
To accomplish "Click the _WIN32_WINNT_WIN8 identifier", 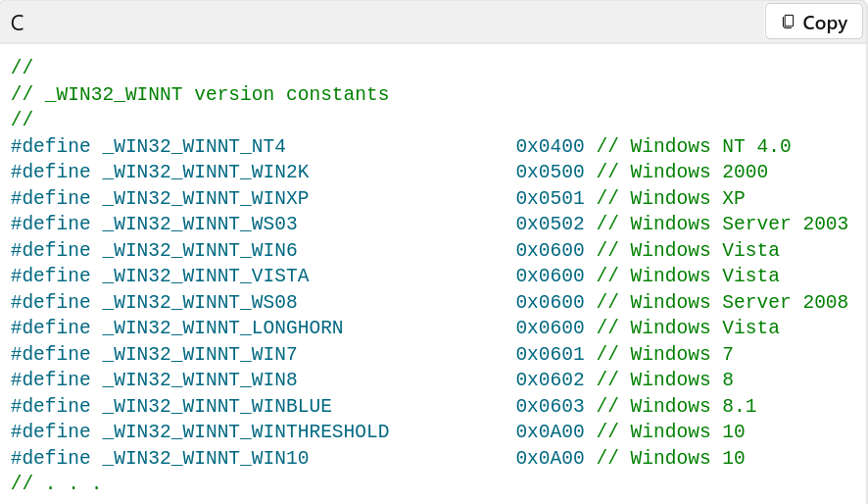I will click(x=200, y=379).
